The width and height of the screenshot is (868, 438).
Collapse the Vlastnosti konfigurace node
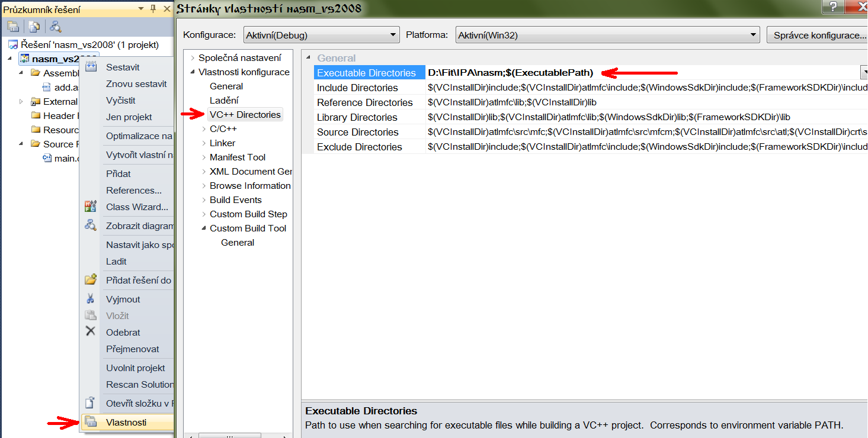click(193, 72)
